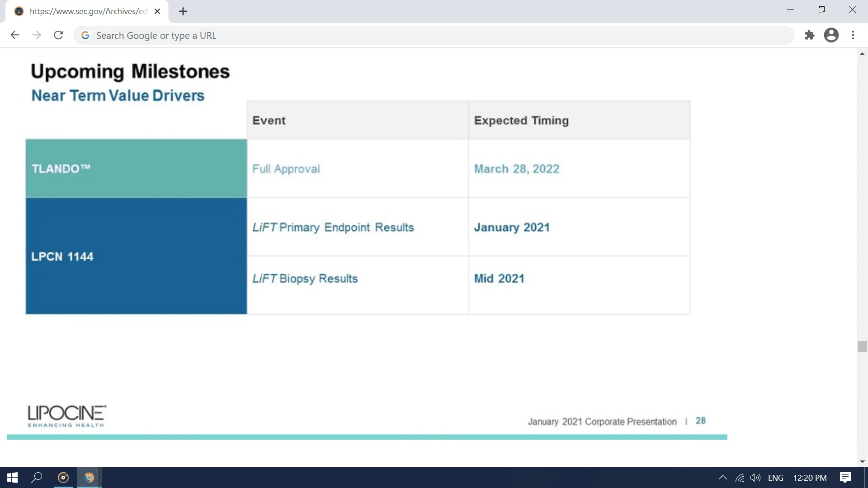This screenshot has width=868, height=488.
Task: Open the clock showing 12:20 PM
Action: click(810, 478)
